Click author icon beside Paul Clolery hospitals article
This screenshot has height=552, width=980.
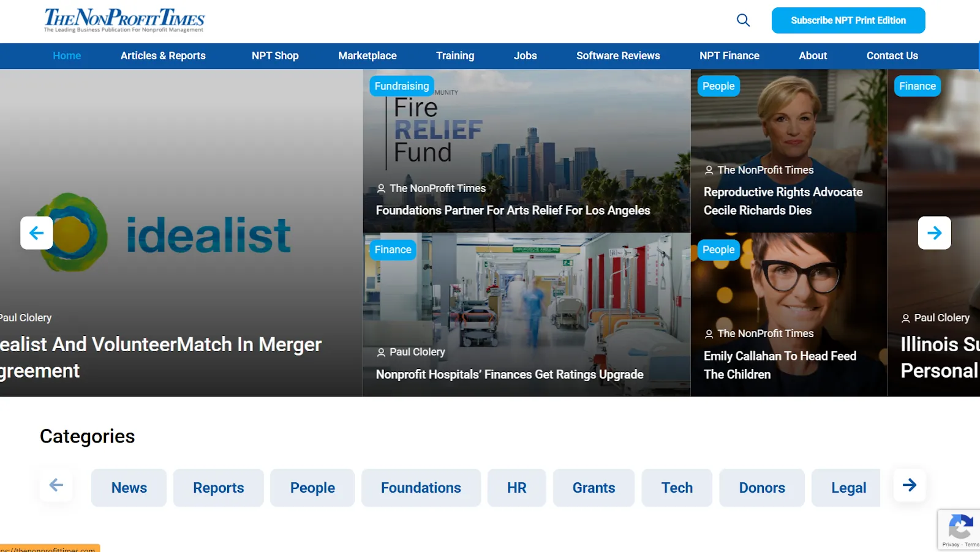tap(381, 352)
